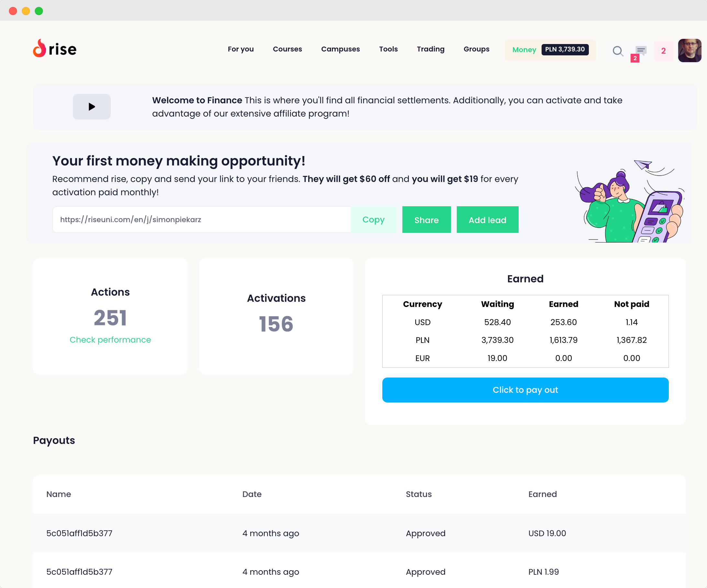This screenshot has height=588, width=707.
Task: Open Groups from the top navigation
Action: [x=476, y=49]
